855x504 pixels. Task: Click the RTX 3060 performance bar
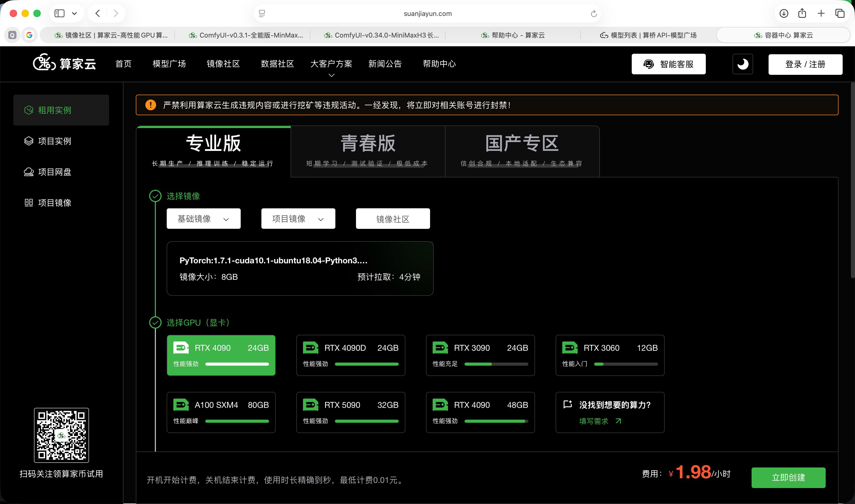pos(626,364)
